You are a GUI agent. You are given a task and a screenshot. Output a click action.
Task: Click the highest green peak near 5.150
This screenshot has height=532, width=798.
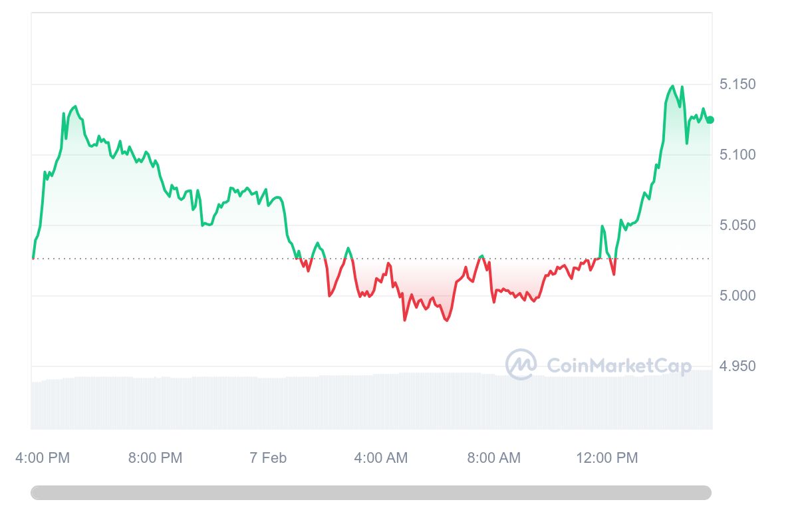[x=672, y=86]
